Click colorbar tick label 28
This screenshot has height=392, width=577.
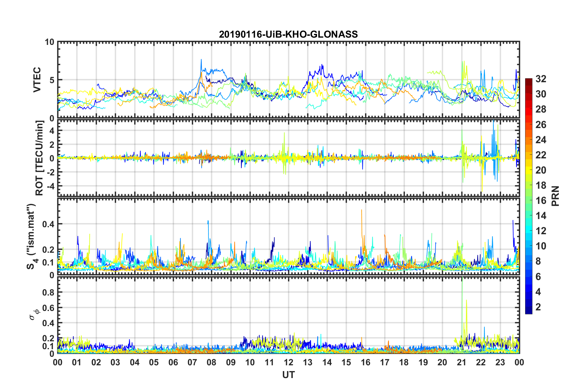541,109
